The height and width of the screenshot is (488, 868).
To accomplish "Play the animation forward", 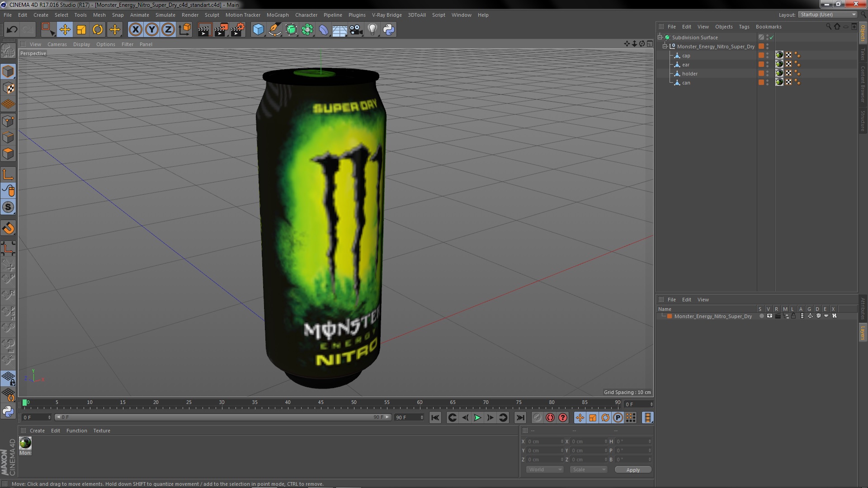I will (x=477, y=418).
